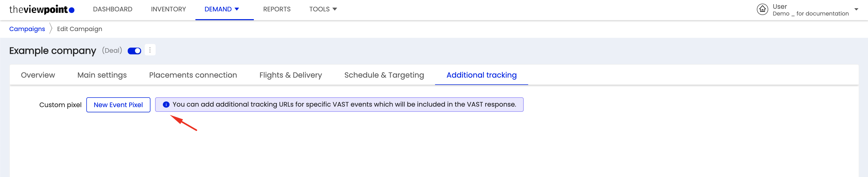Screen dimensions: 868x177
Task: Open the user account dropdown arrow
Action: 856,9
